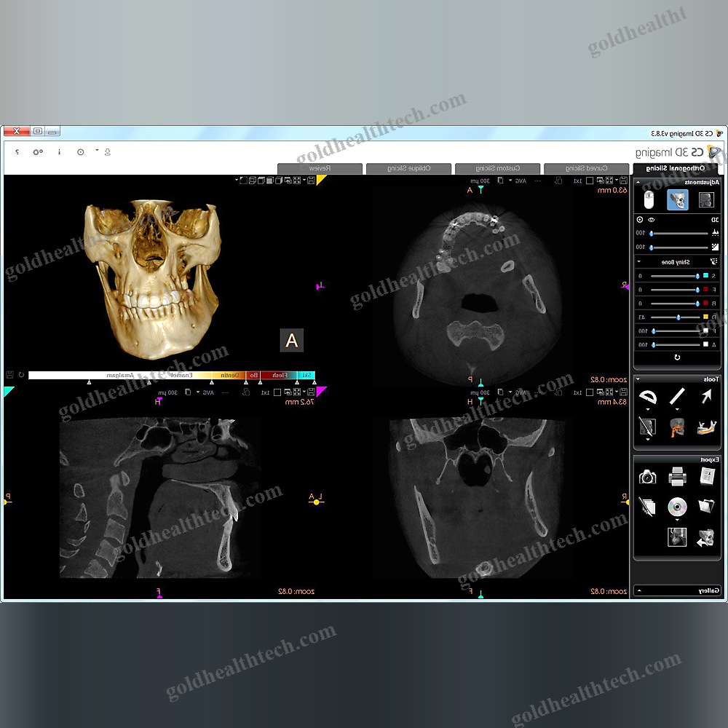Open the question mark help icon

click(x=17, y=152)
